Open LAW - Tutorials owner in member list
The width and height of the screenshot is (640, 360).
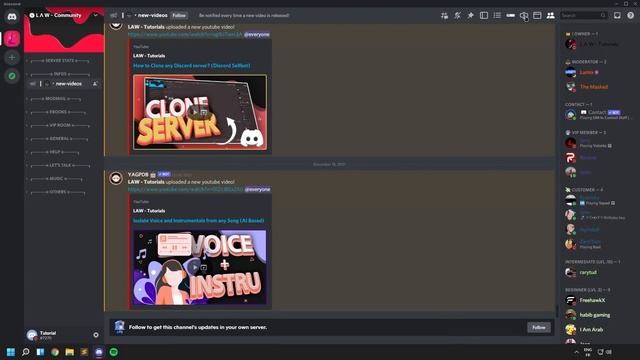click(x=598, y=44)
